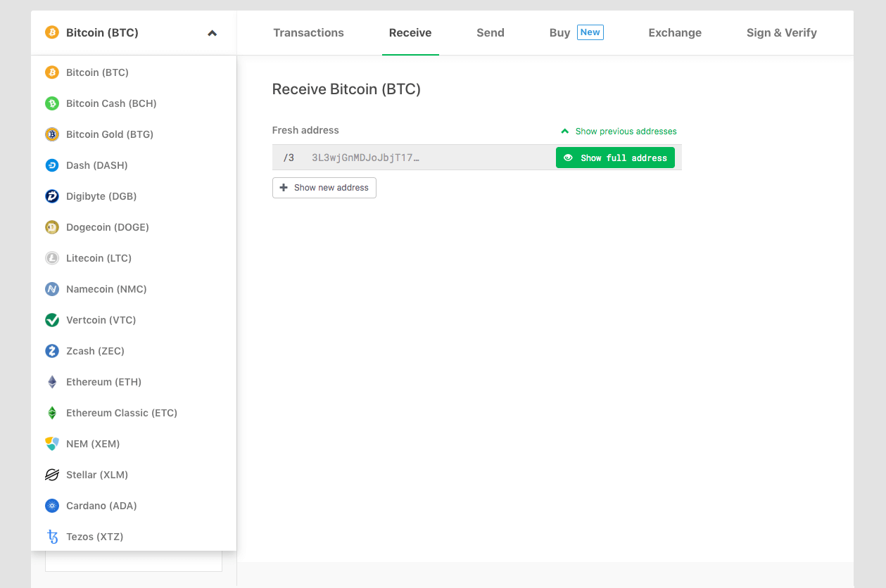Click the Ethereum diamond icon
886x588 pixels.
click(52, 382)
